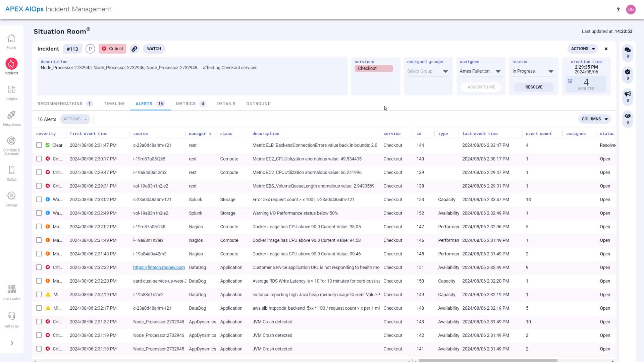Switch to the RECOMMENDATIONS tab

[65, 104]
